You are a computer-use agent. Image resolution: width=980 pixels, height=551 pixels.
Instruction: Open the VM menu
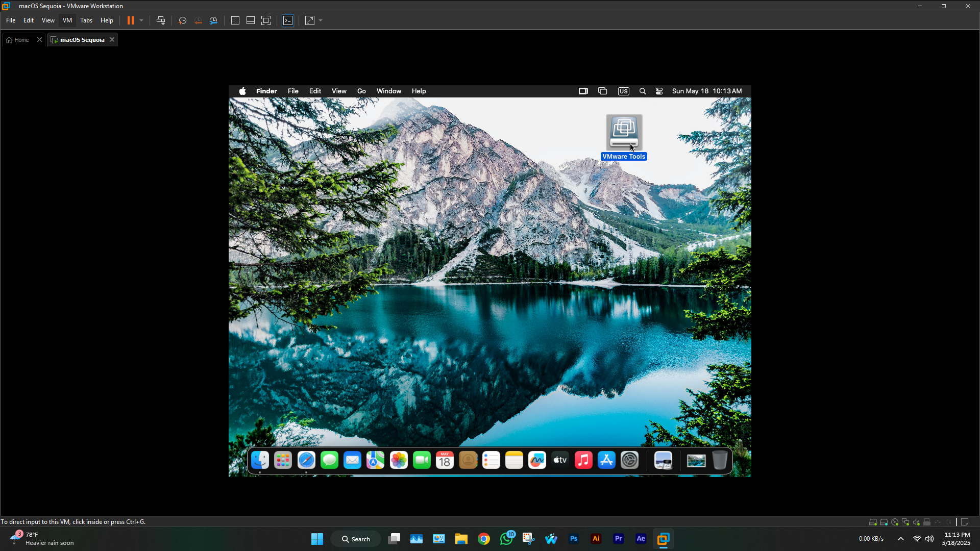67,20
